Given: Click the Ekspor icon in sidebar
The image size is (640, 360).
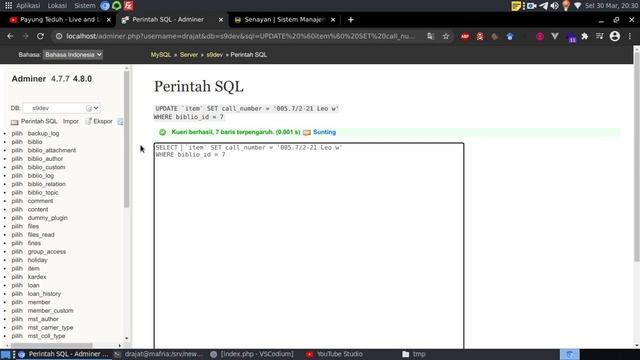Looking at the screenshot, I should 88,121.
